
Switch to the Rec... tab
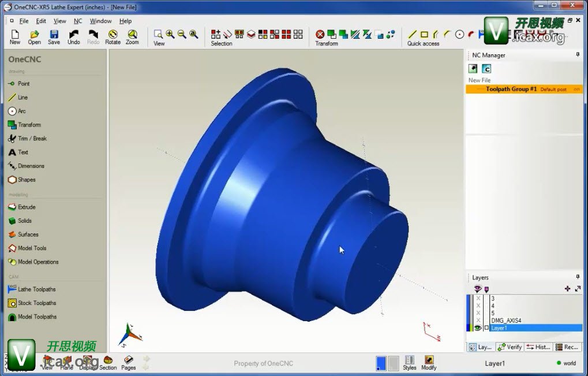(567, 347)
